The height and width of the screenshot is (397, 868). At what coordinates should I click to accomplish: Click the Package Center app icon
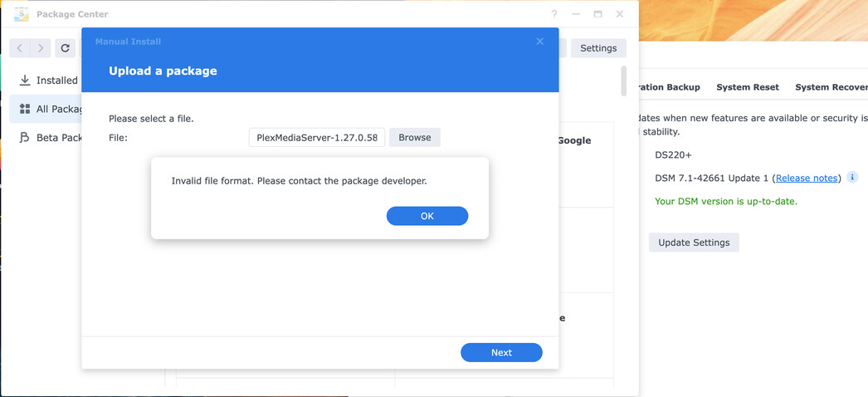(22, 14)
